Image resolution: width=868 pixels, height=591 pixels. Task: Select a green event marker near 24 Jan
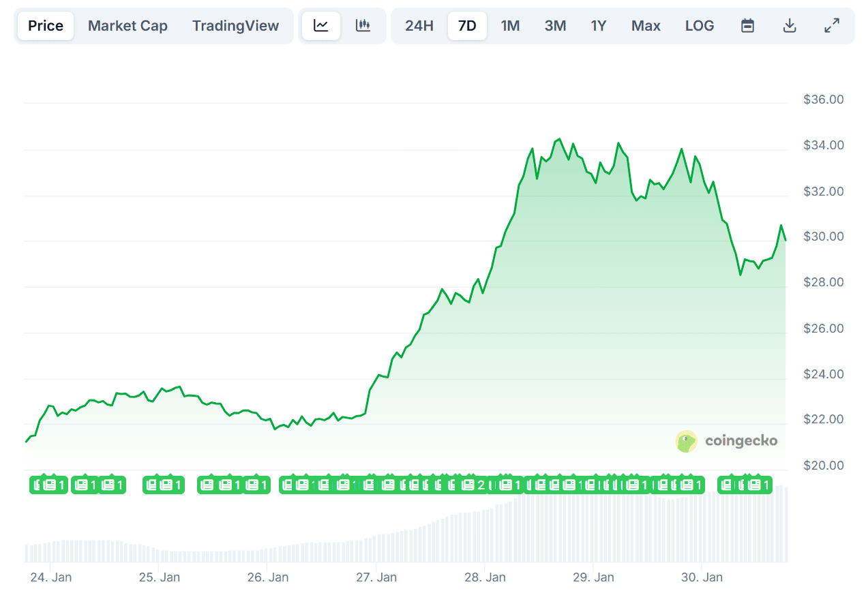pos(48,485)
